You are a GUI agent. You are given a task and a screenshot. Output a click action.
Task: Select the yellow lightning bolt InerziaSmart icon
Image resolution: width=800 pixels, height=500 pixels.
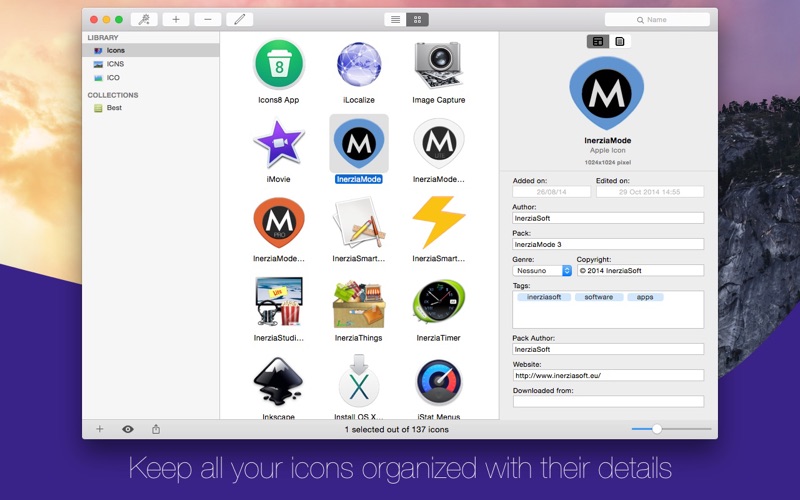439,222
